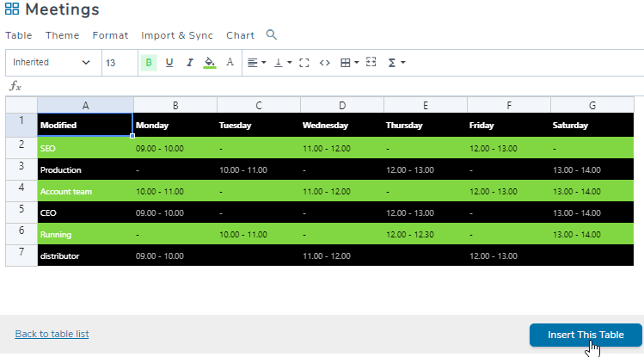Click the fx formula icon
644x357 pixels.
(x=15, y=86)
